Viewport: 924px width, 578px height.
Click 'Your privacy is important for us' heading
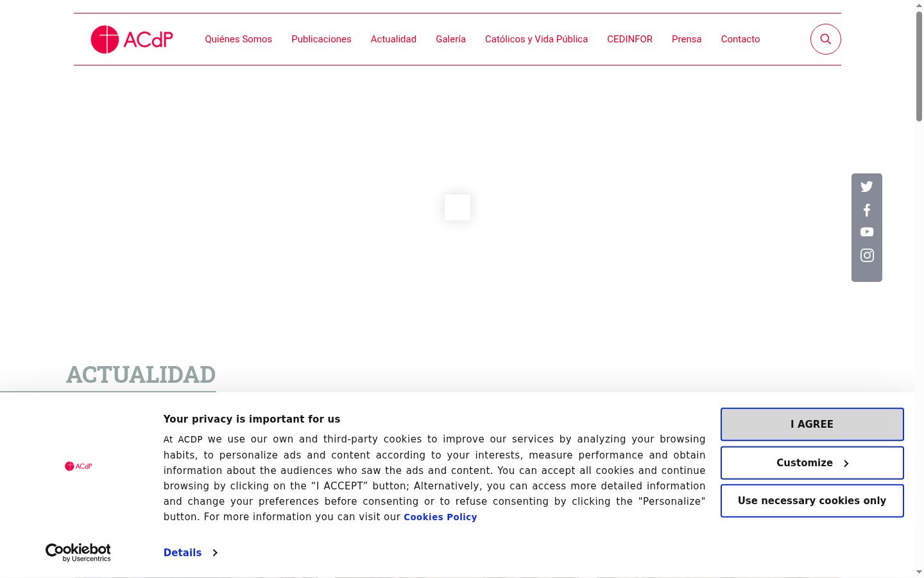pyautogui.click(x=252, y=419)
